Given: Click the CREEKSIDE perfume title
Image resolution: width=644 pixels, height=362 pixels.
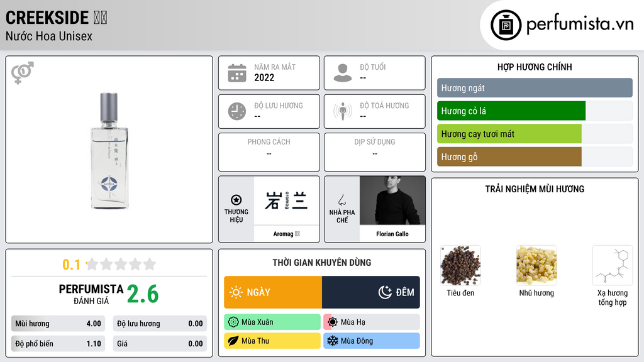Looking at the screenshot, I should point(56,18).
